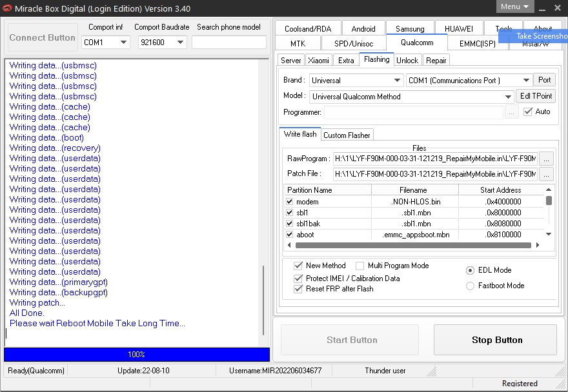Click partition list scroll down arrow

(x=549, y=234)
